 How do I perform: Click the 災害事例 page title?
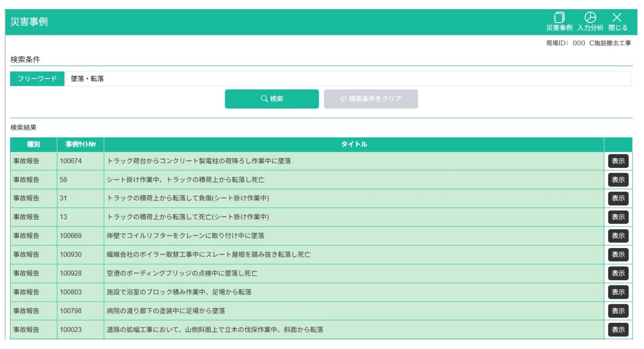click(29, 22)
